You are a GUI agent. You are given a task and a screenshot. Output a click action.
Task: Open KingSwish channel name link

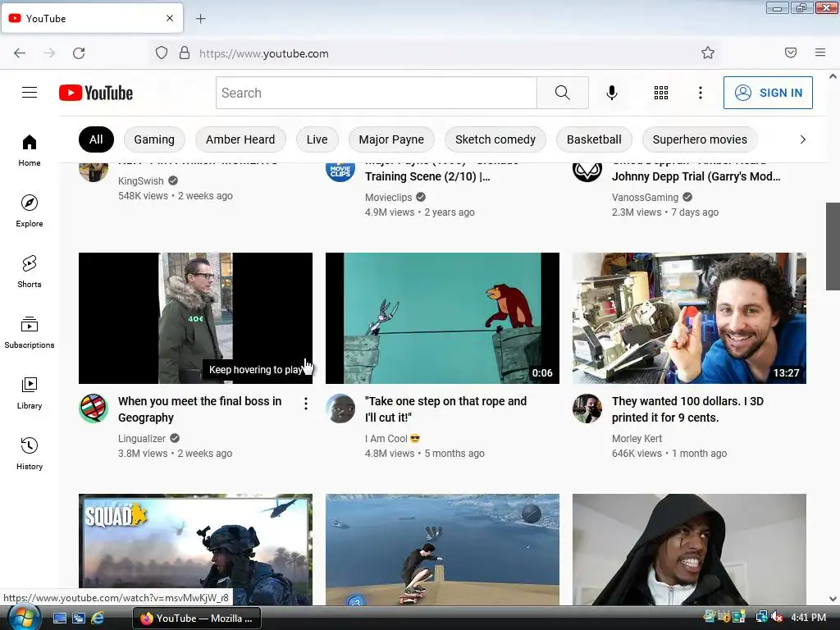141,180
